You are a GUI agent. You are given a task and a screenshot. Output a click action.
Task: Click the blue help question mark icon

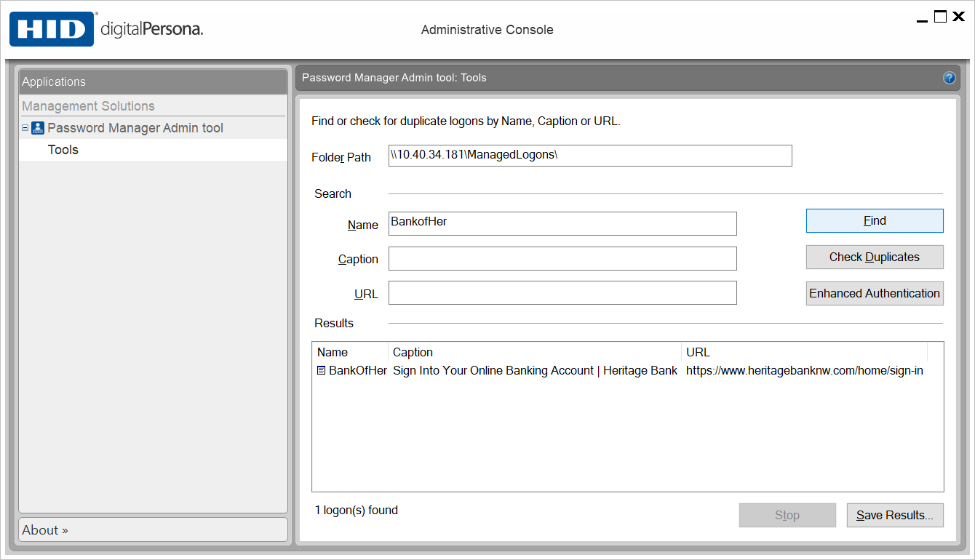point(949,78)
